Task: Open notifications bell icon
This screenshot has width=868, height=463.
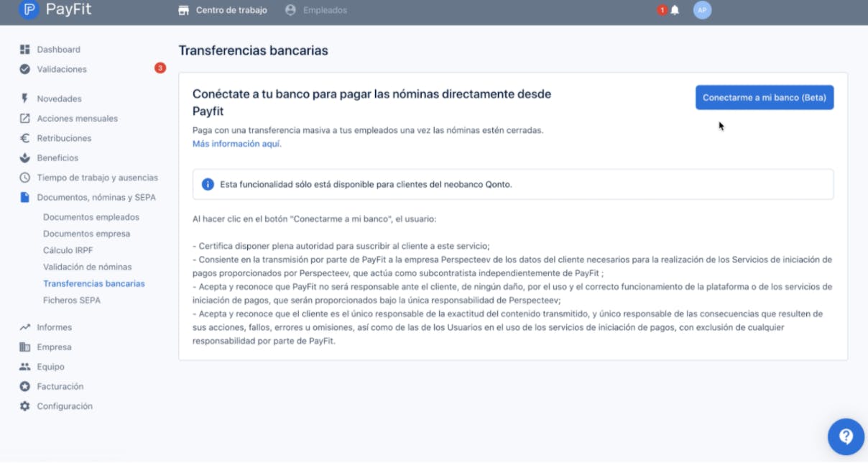Action: pyautogui.click(x=675, y=10)
